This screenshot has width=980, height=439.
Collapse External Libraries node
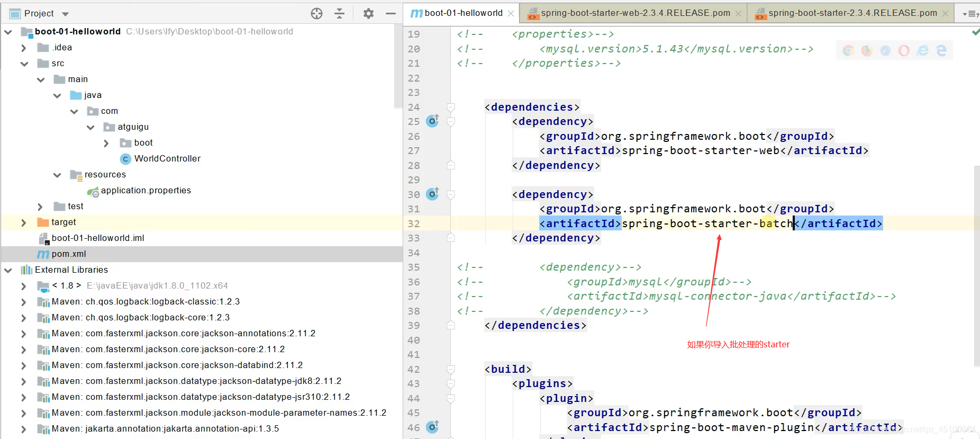click(x=8, y=270)
